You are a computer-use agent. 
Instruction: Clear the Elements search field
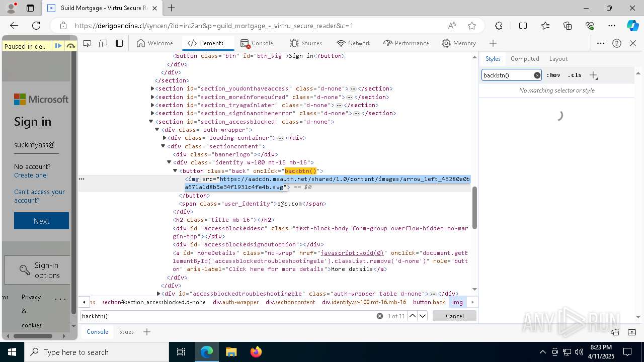(380, 316)
